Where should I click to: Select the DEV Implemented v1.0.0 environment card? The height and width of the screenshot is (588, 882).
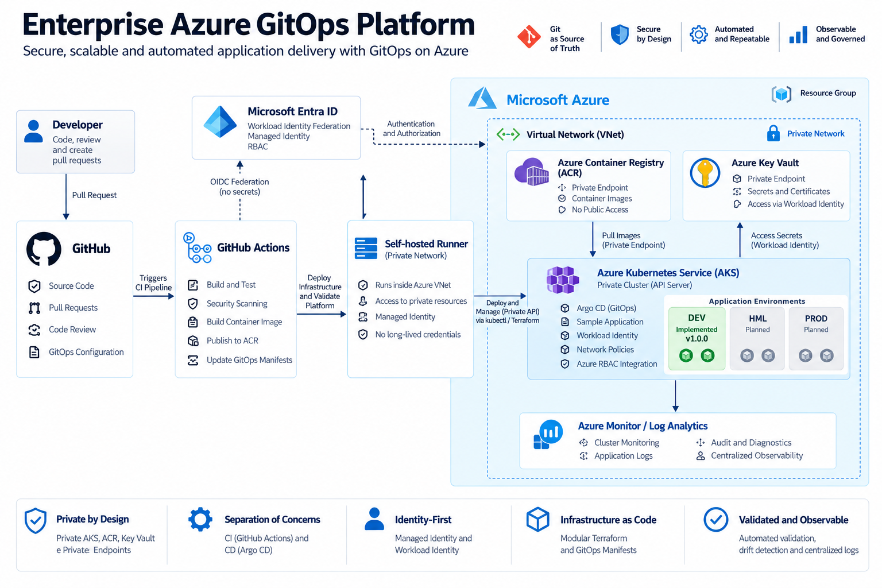point(697,338)
